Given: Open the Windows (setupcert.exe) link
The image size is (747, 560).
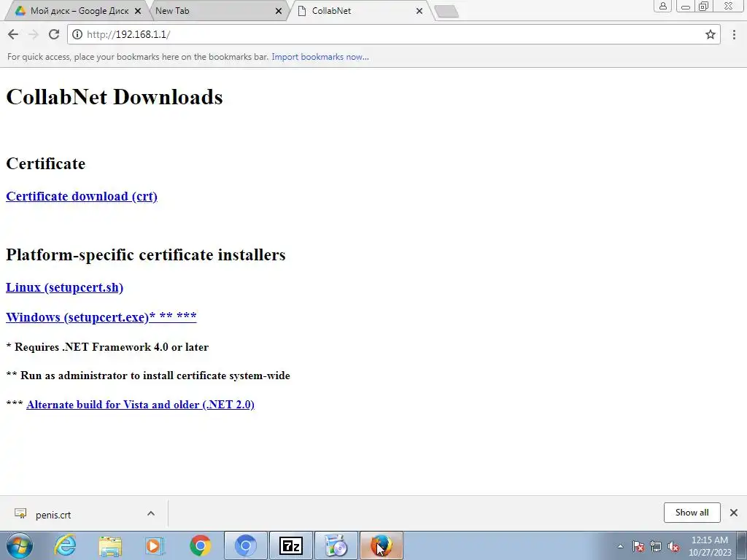Looking at the screenshot, I should click(x=101, y=316).
